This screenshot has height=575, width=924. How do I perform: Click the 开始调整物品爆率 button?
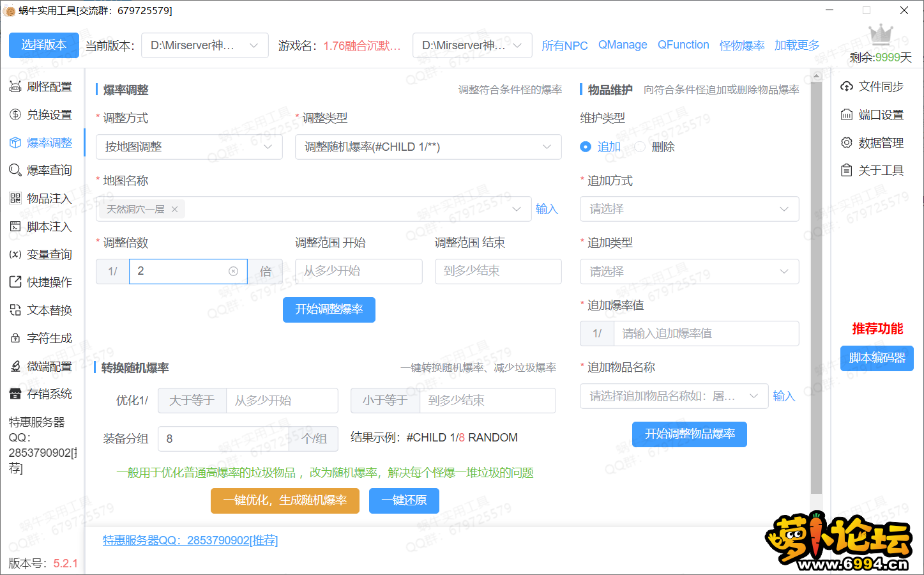(690, 434)
